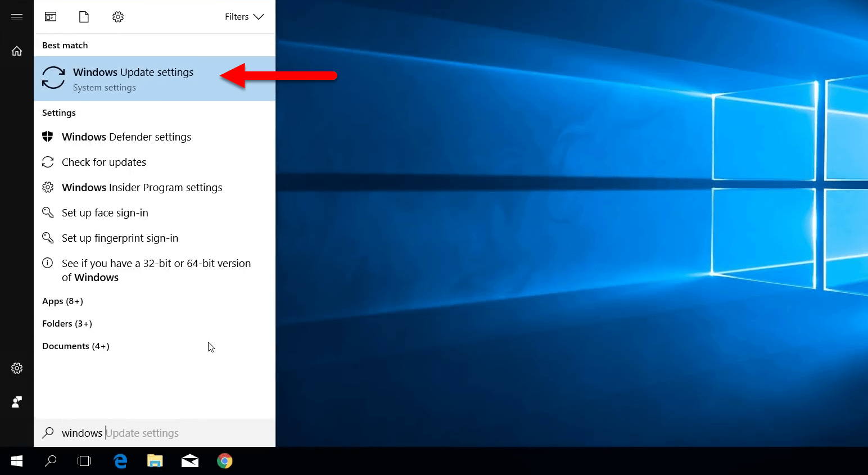Click the search text input field
Image resolution: width=868 pixels, height=475 pixels.
coord(155,433)
